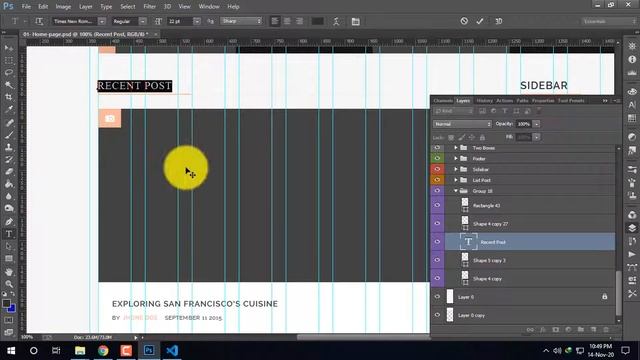Expand the Two Boxes group
The height and width of the screenshot is (360, 640).
pyautogui.click(x=456, y=148)
